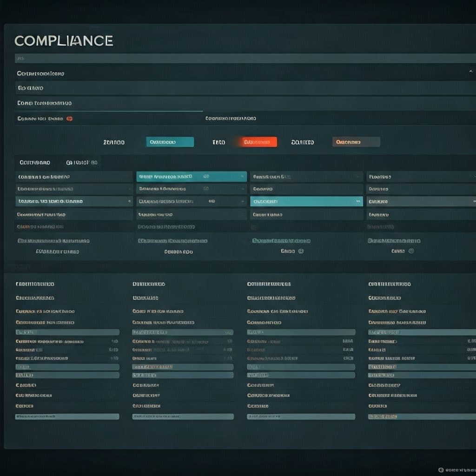Switch to the first tab above the grid

(x=35, y=163)
